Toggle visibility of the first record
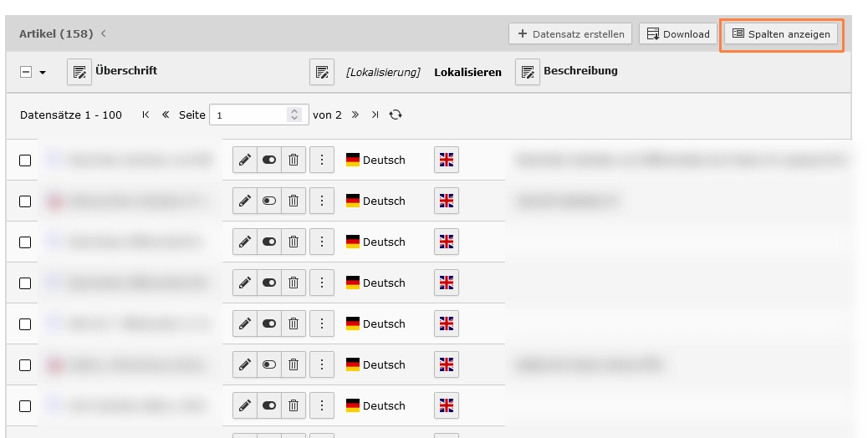This screenshot has height=438, width=868. [x=269, y=160]
